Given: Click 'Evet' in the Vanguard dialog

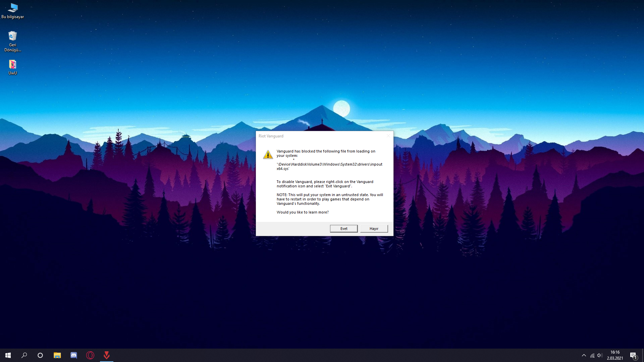Looking at the screenshot, I should tap(343, 228).
